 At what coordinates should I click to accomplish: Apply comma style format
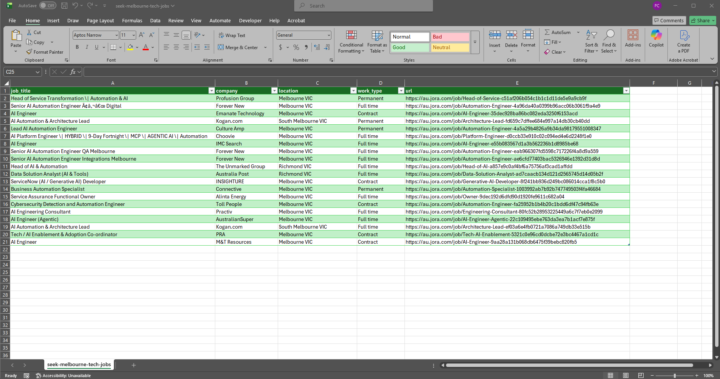306,47
